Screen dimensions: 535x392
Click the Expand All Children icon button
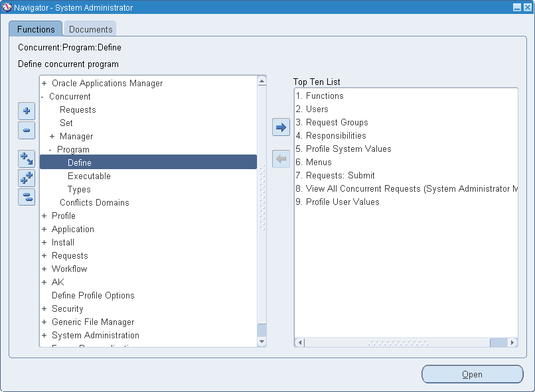[27, 159]
